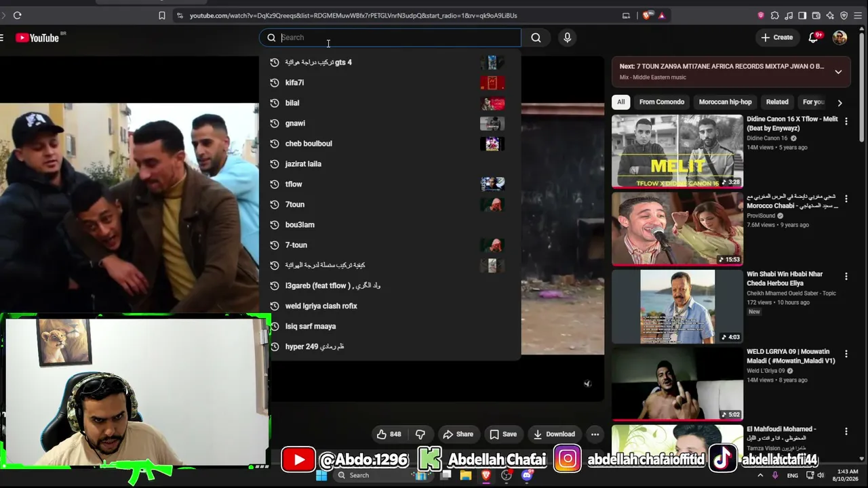Submit search with the magnifier button
This screenshot has width=868, height=488.
click(x=536, y=38)
